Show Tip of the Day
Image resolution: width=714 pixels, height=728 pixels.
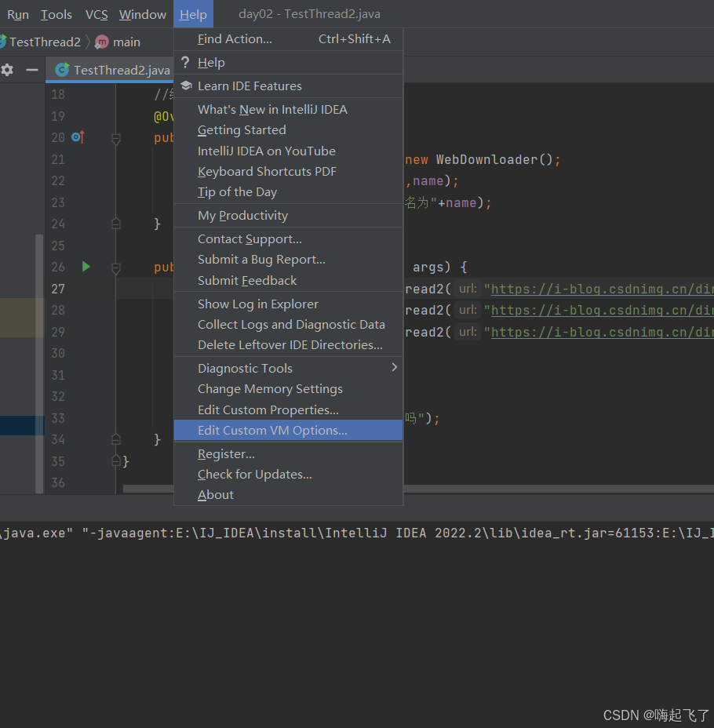click(288, 191)
